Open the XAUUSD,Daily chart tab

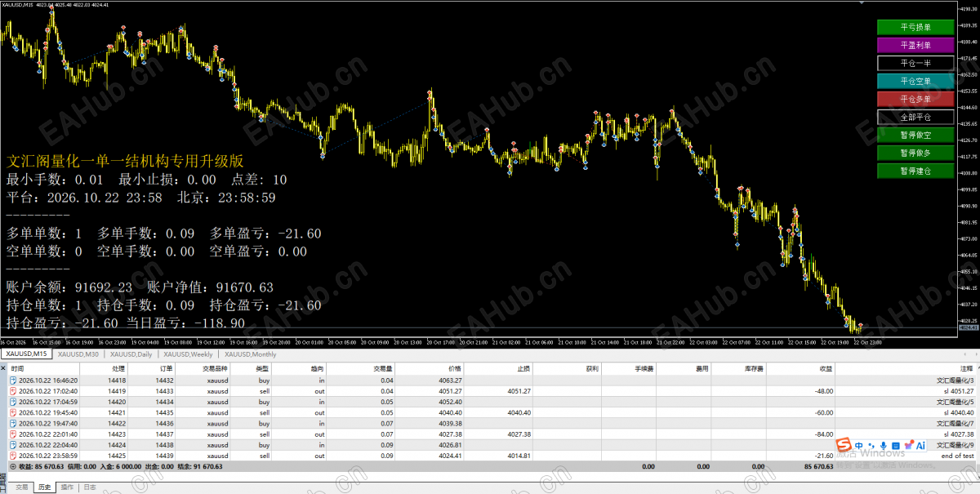pyautogui.click(x=132, y=354)
